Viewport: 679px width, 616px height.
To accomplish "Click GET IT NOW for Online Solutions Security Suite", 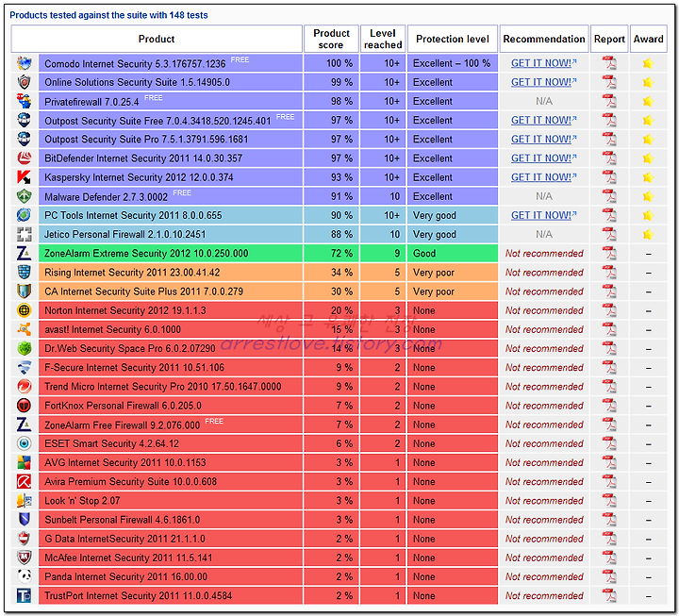I will (544, 82).
